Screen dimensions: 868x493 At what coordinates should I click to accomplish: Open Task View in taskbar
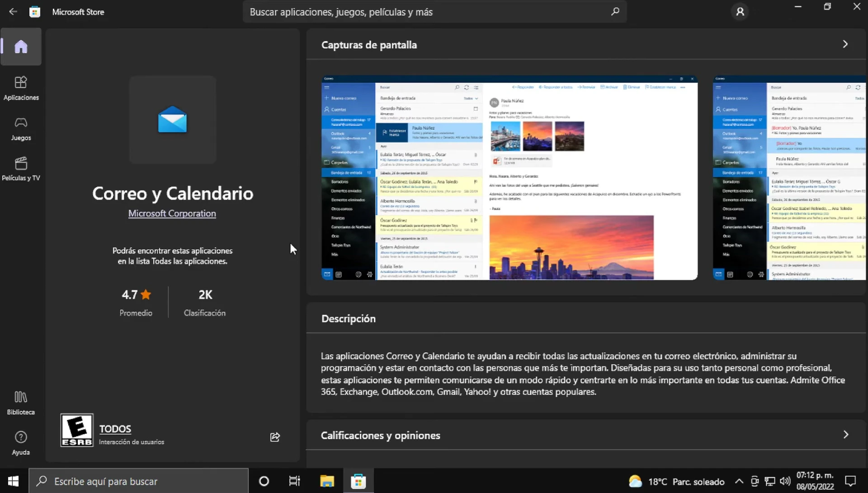(295, 481)
